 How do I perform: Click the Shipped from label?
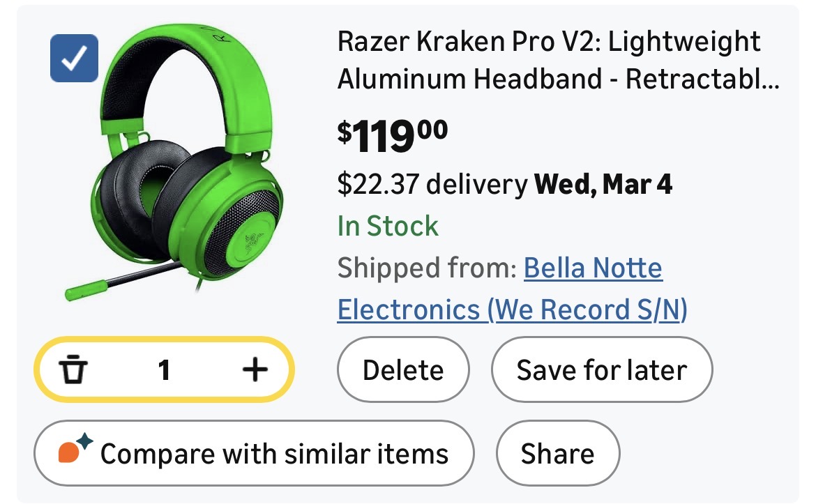426,268
